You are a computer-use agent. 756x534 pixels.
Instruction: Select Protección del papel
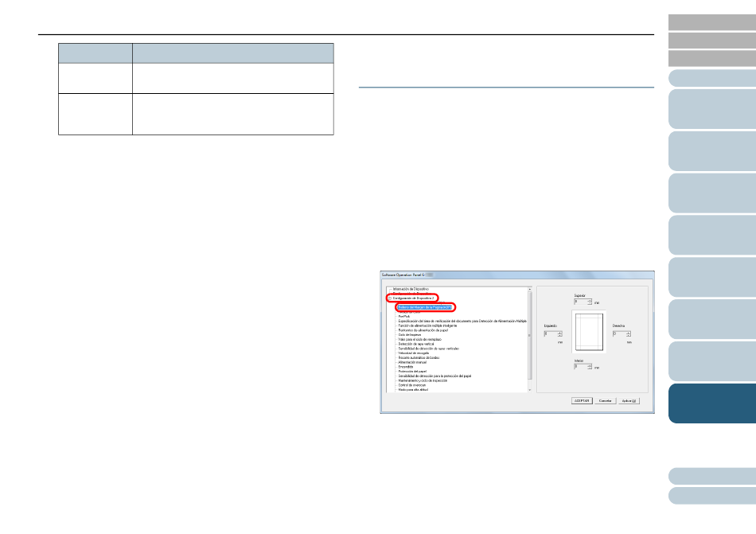pos(412,372)
